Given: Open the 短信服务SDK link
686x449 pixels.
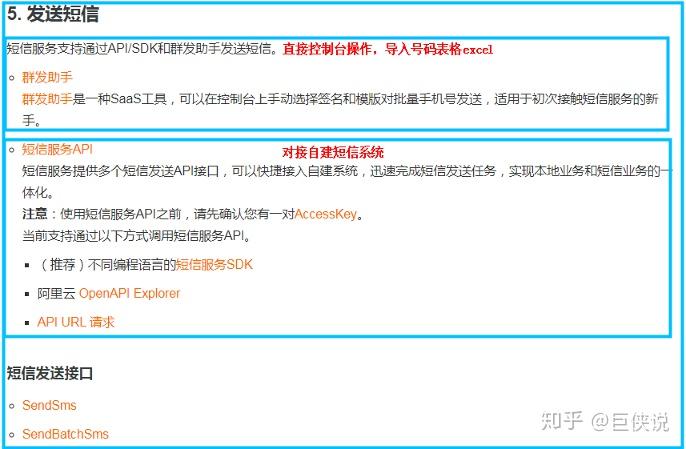Looking at the screenshot, I should [214, 264].
